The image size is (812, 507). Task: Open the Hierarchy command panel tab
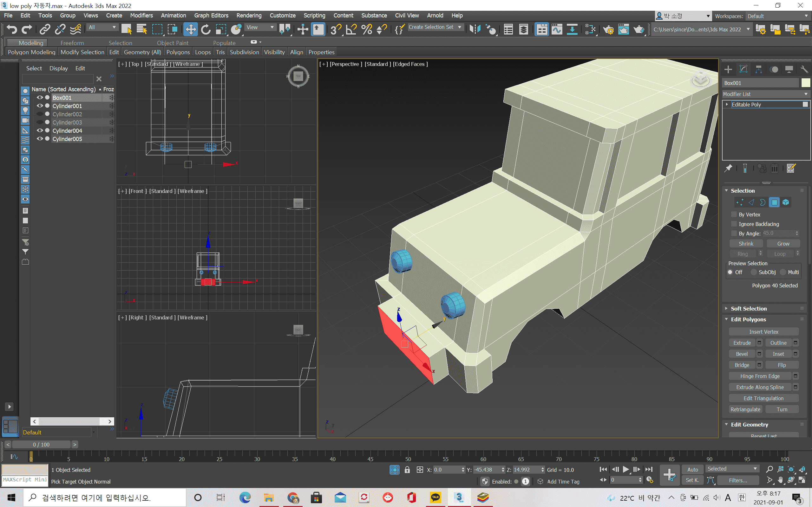pyautogui.click(x=759, y=69)
